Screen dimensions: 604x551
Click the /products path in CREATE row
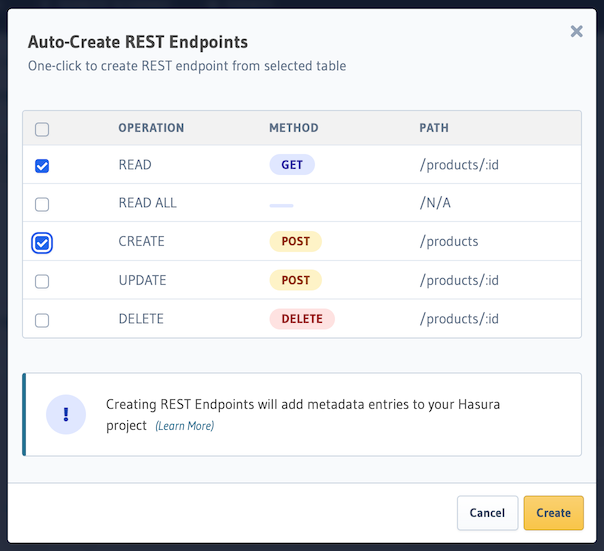click(449, 242)
